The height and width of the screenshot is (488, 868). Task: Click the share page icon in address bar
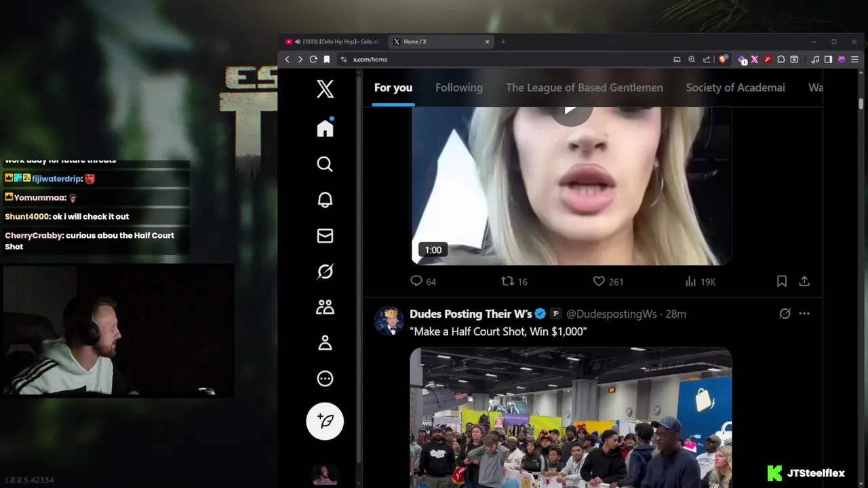pos(707,60)
